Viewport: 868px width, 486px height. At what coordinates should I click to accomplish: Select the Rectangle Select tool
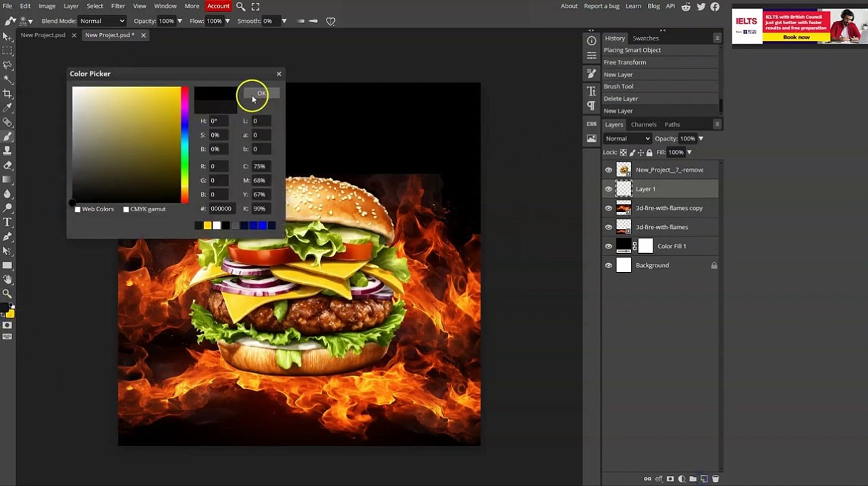coord(7,51)
